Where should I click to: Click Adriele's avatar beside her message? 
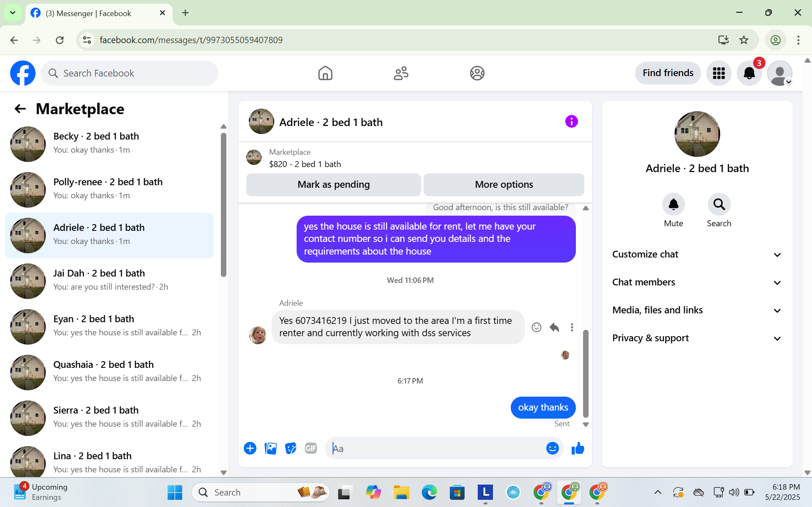[257, 335]
